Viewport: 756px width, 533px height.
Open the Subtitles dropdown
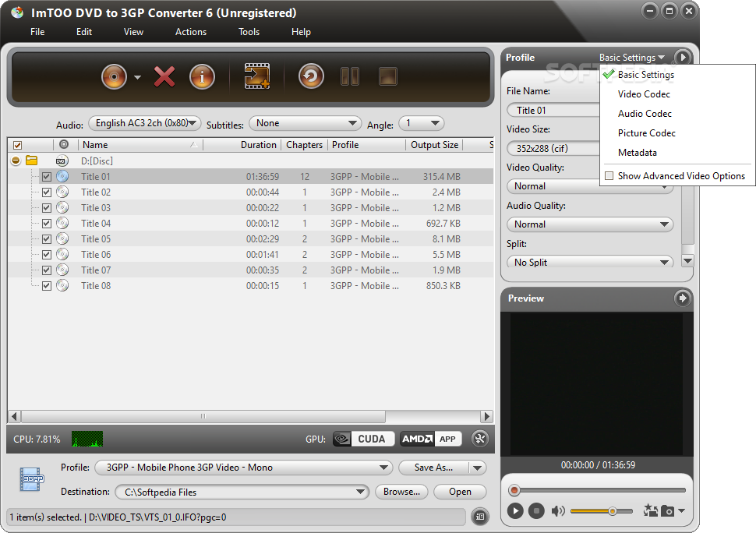point(306,123)
